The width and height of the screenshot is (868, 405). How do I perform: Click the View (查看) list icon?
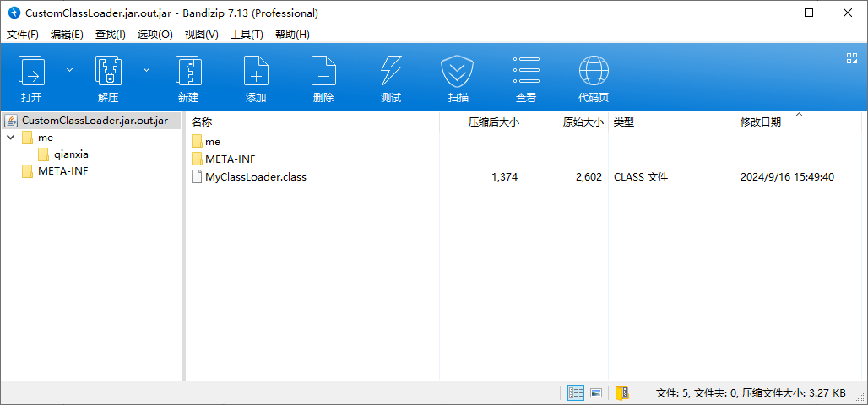(526, 71)
